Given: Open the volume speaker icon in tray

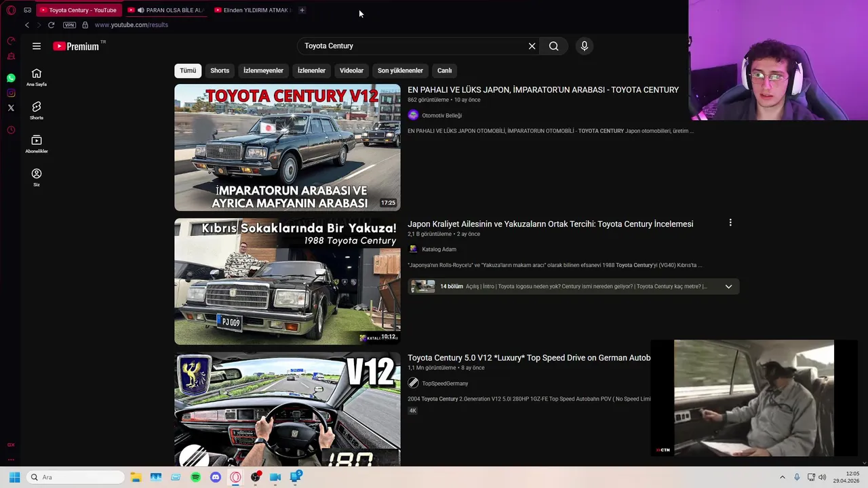Looking at the screenshot, I should tap(823, 477).
